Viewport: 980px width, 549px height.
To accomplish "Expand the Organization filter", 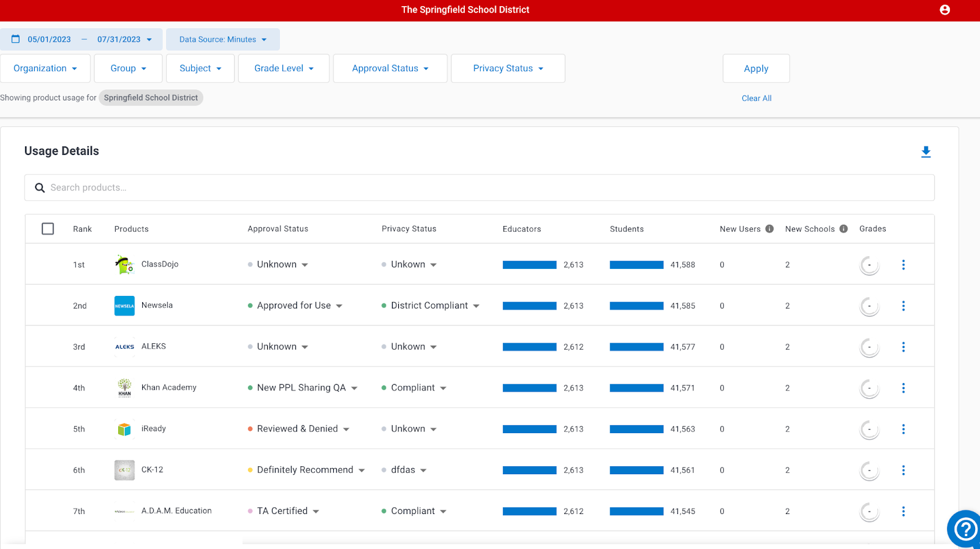I will click(x=45, y=68).
